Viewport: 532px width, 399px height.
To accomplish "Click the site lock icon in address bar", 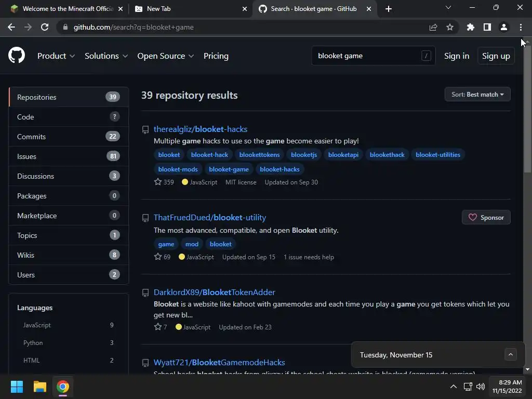I will click(x=65, y=27).
